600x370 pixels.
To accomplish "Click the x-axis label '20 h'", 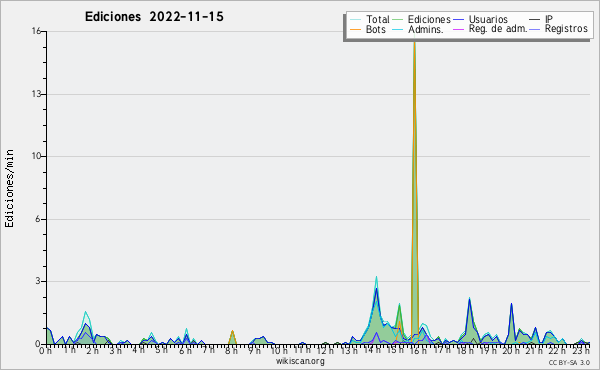I will [x=511, y=350].
